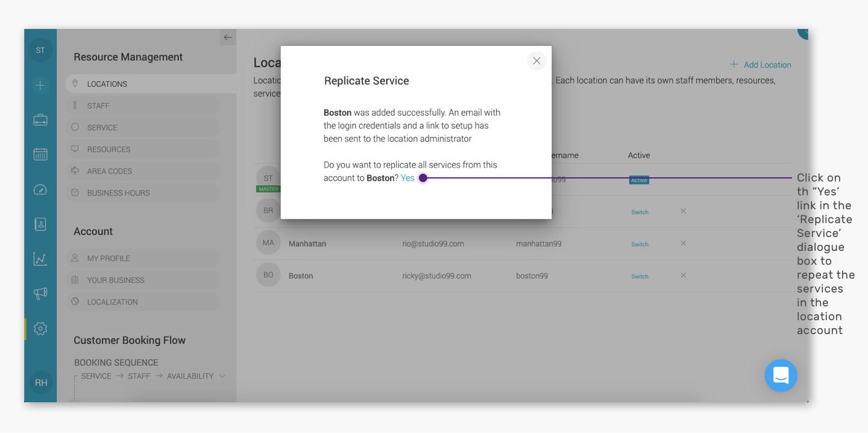Delete the BR location row
This screenshot has height=433, width=868.
683,211
